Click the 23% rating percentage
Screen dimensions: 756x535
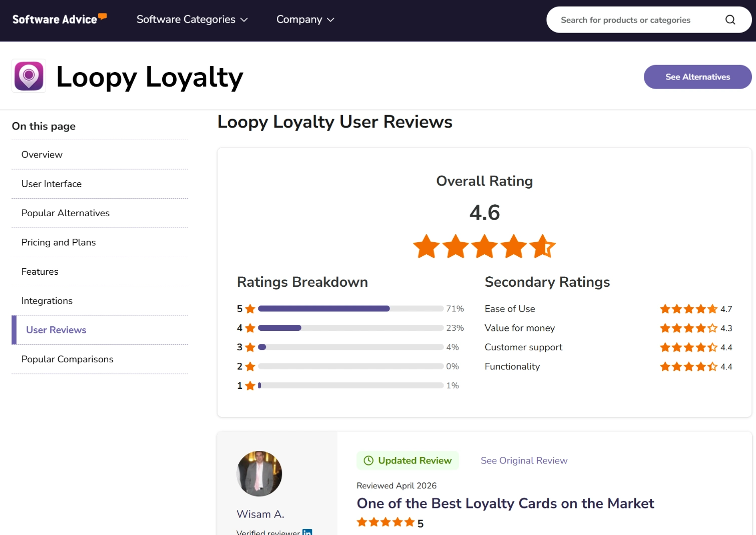(x=455, y=328)
